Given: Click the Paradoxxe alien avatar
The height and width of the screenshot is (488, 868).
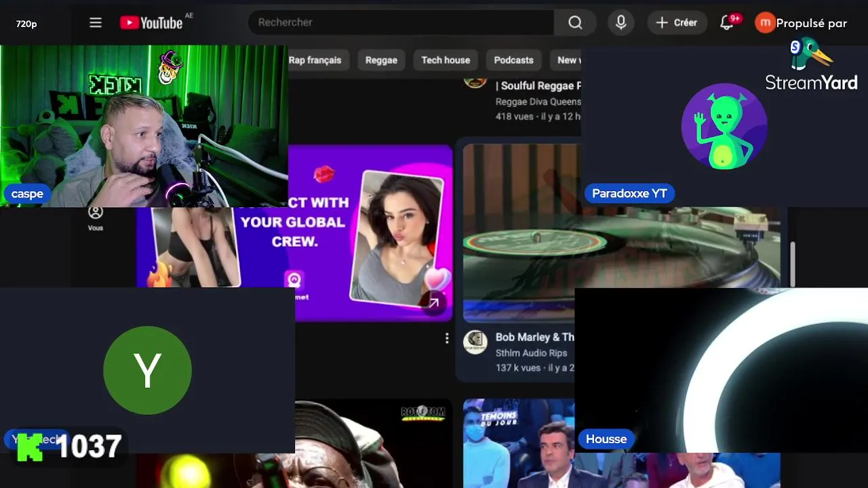Looking at the screenshot, I should click(x=724, y=127).
